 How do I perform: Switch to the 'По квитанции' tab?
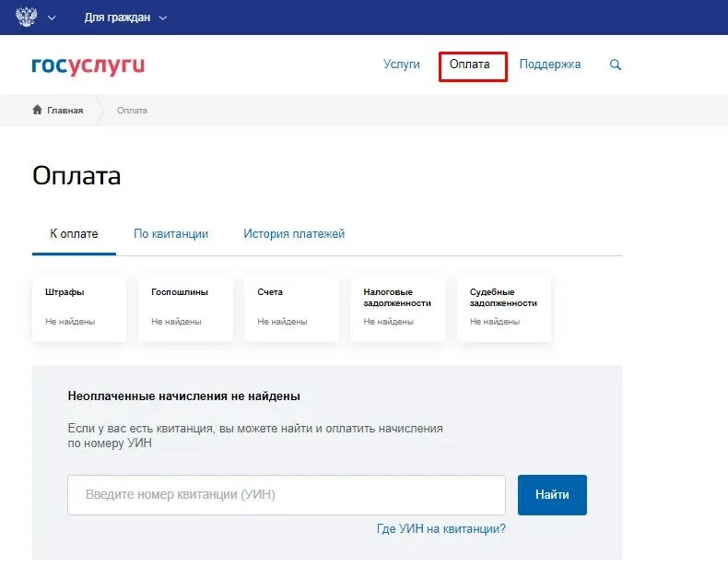click(170, 234)
